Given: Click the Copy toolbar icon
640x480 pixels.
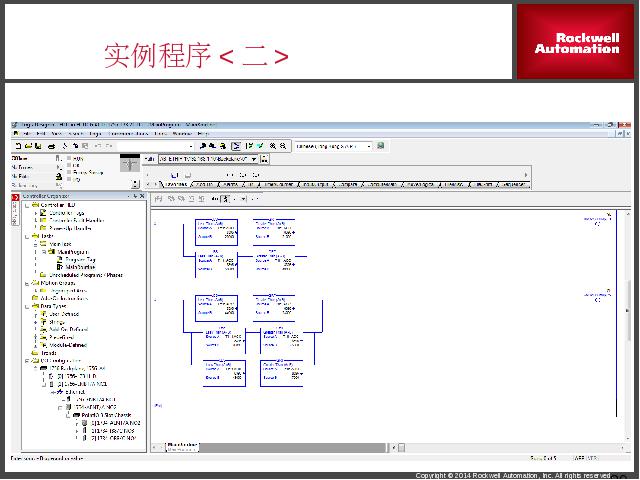Looking at the screenshot, I should (x=76, y=146).
